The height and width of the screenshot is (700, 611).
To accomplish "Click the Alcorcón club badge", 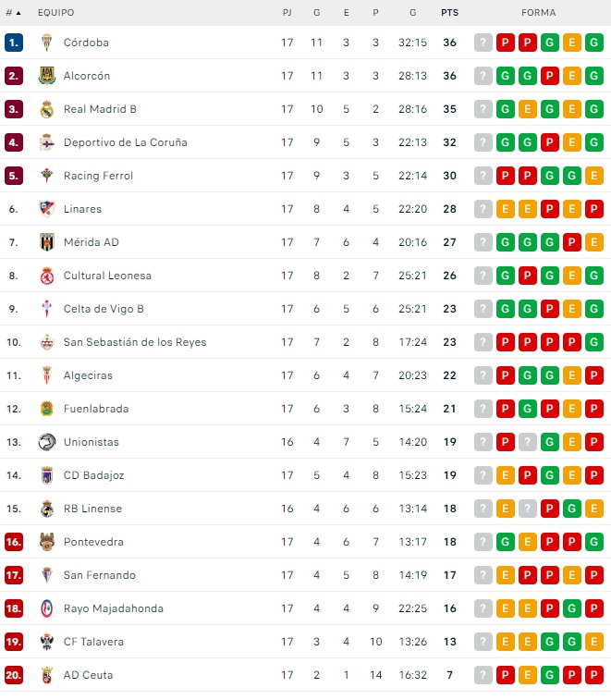I will point(47,76).
